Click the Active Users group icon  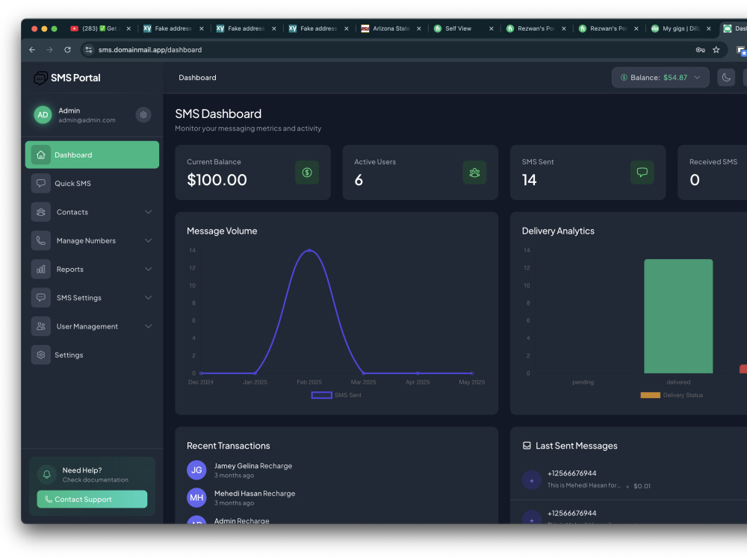tap(474, 172)
